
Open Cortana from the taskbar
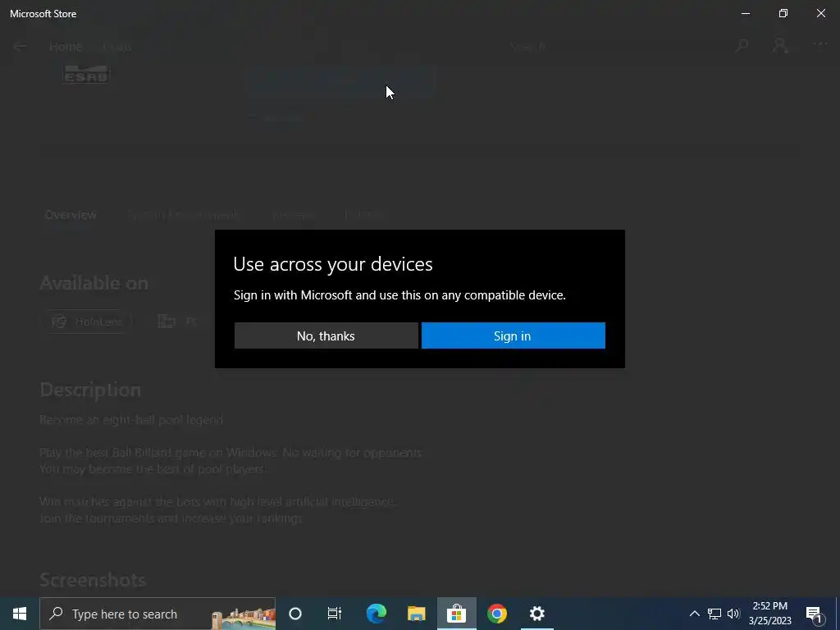[x=295, y=614]
